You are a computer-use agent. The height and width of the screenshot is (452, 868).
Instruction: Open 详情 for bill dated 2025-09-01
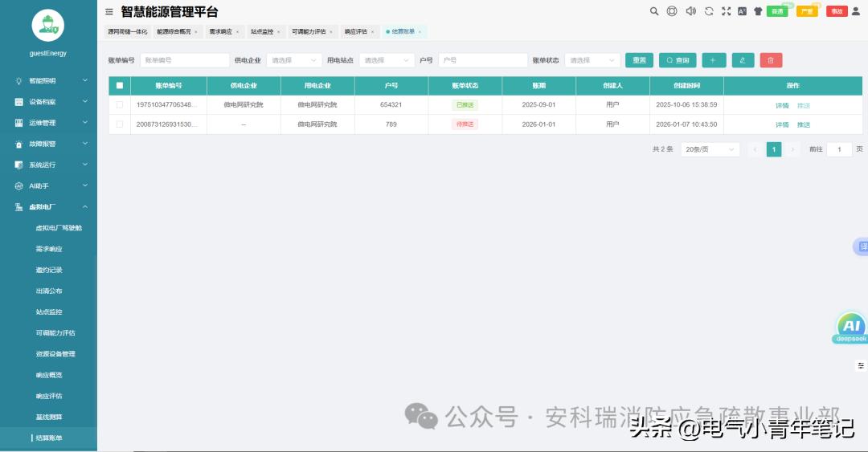pos(782,105)
